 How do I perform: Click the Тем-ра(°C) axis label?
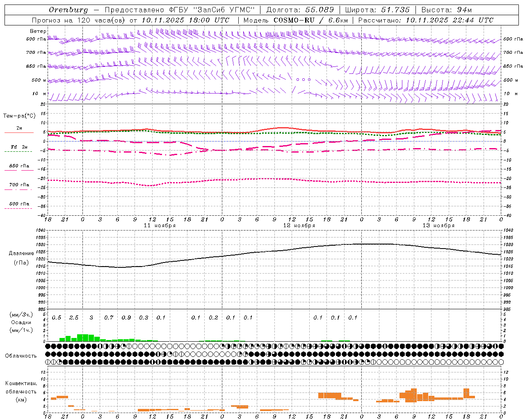[x=19, y=116]
